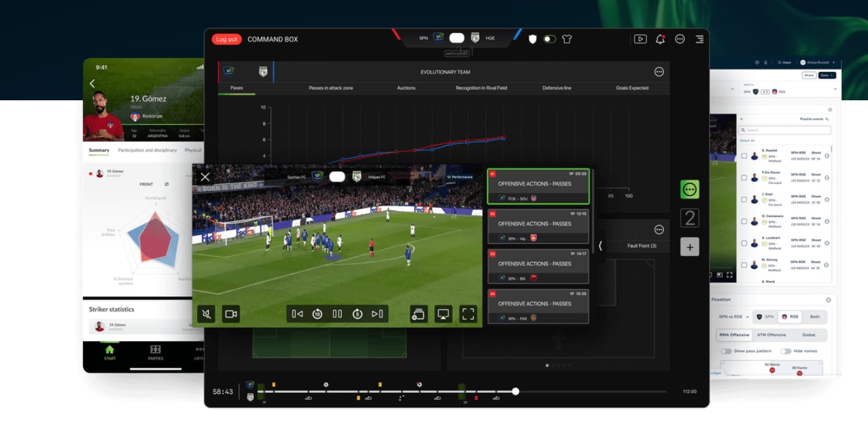Click the first yellow card marker on timeline

(274, 385)
